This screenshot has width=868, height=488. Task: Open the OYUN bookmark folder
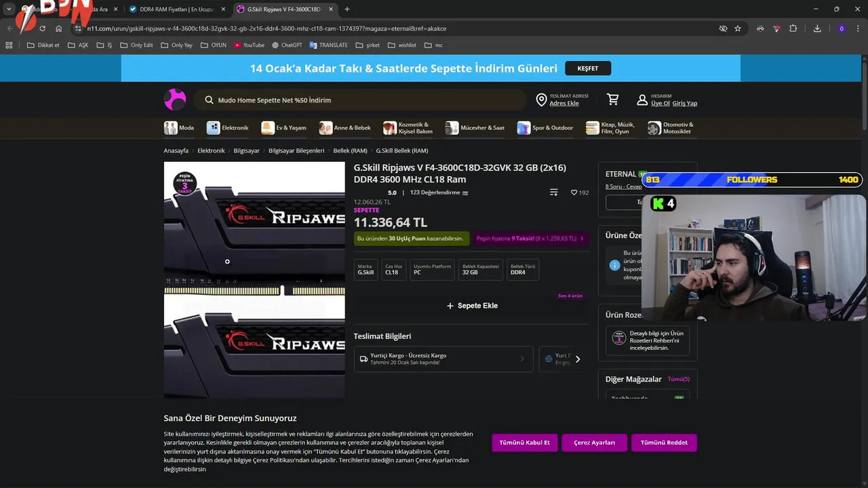213,45
